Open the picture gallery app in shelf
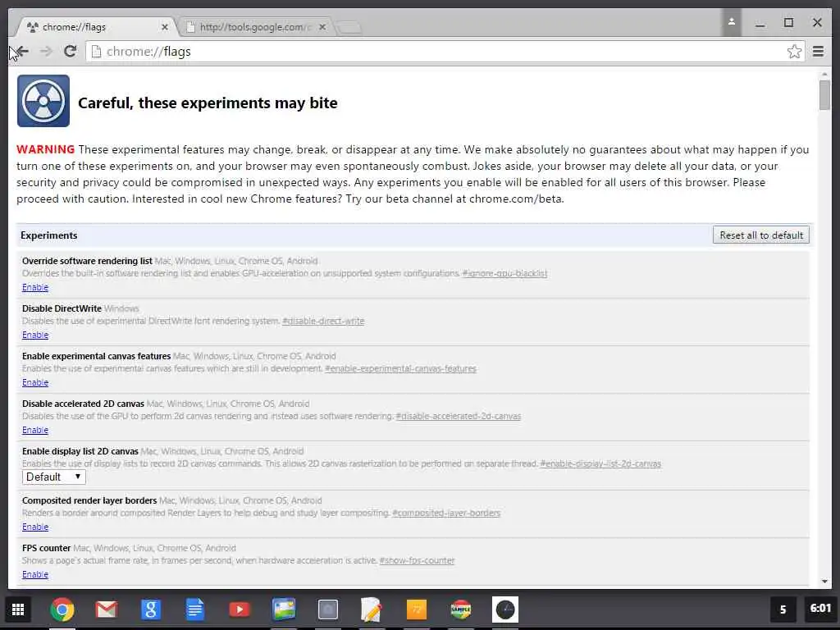840x630 pixels. click(284, 609)
